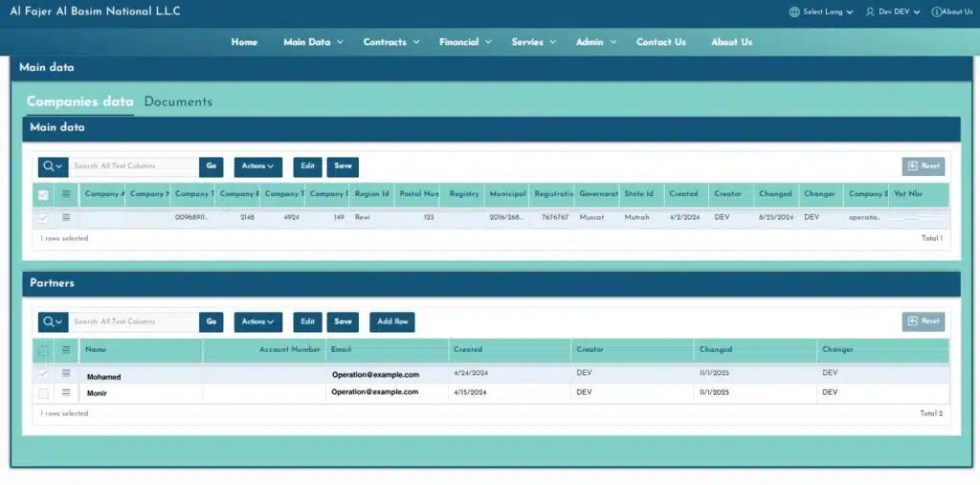
Task: Expand the Servies menu
Action: [x=534, y=42]
